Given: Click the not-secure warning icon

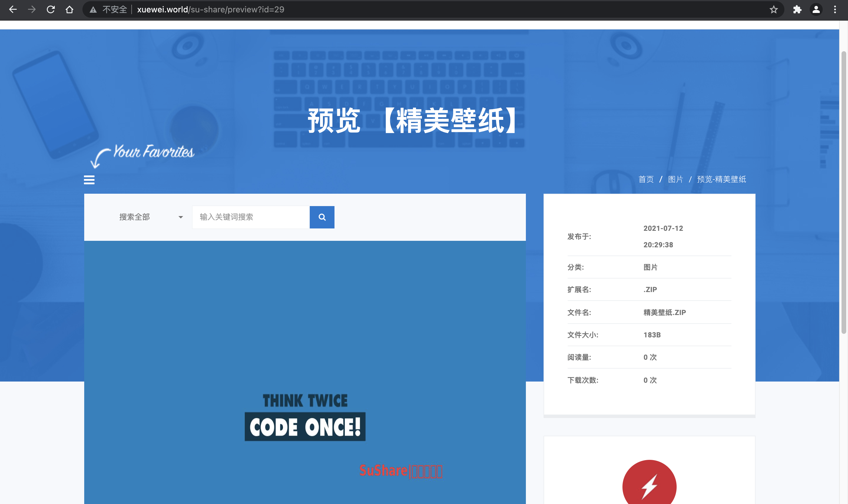Looking at the screenshot, I should click(x=93, y=9).
